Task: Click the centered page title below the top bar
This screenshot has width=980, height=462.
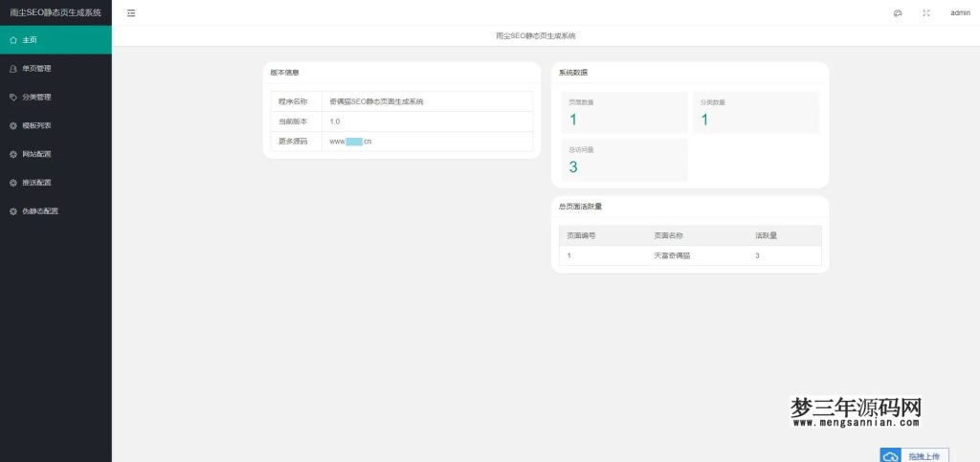Action: pos(536,36)
